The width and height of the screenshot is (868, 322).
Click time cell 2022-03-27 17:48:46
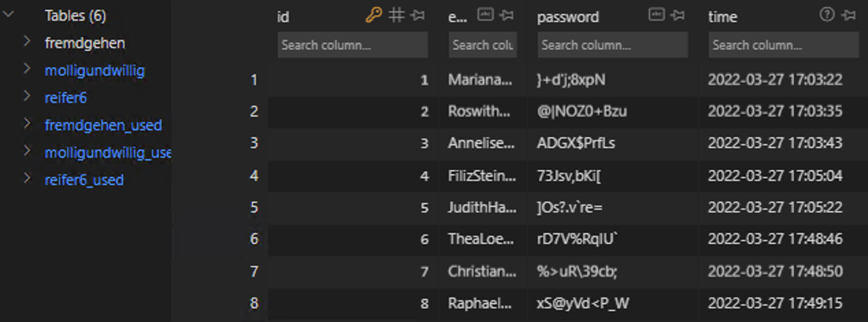click(783, 239)
